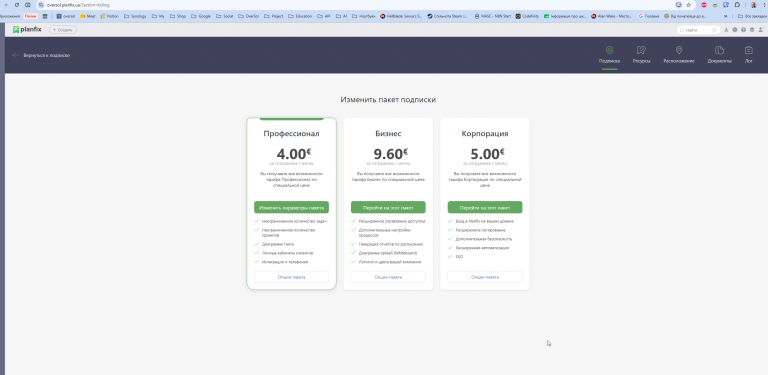The height and width of the screenshot is (375, 768).
Task: Open the Лог clipboard icon
Action: click(x=748, y=50)
